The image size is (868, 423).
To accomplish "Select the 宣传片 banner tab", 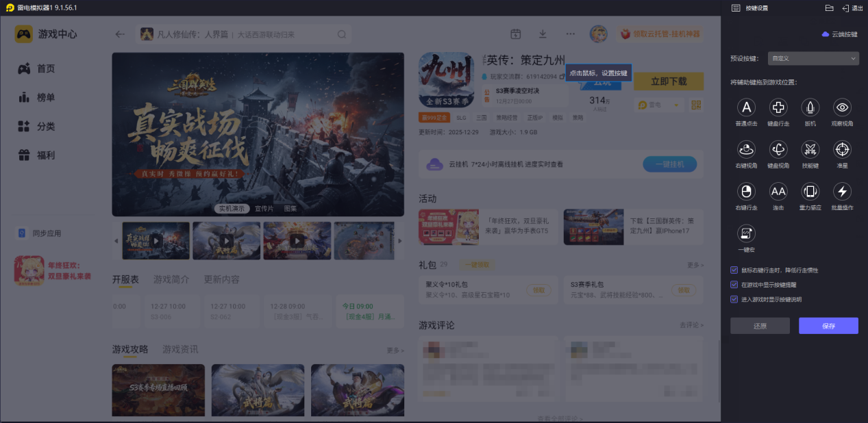I will pos(264,208).
